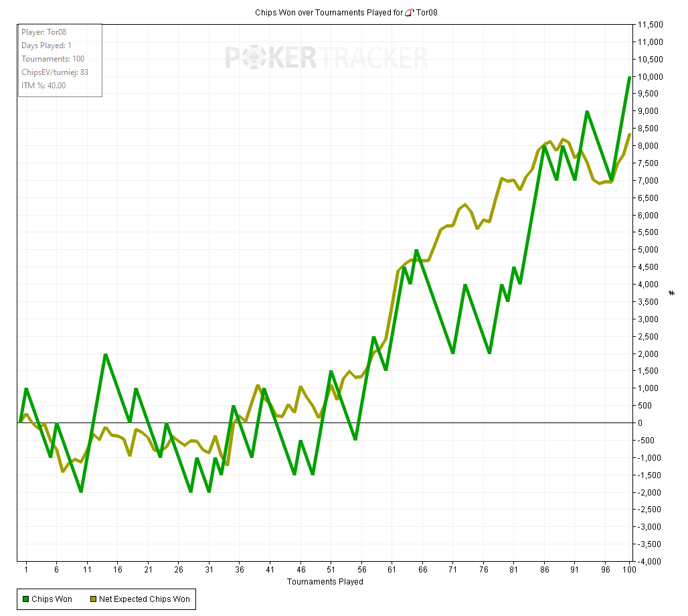Click the -4,000 y-axis tick label

click(650, 561)
